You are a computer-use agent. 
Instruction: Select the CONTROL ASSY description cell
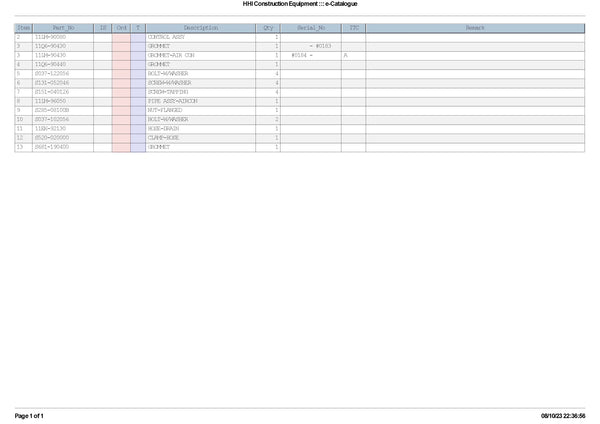coord(166,36)
